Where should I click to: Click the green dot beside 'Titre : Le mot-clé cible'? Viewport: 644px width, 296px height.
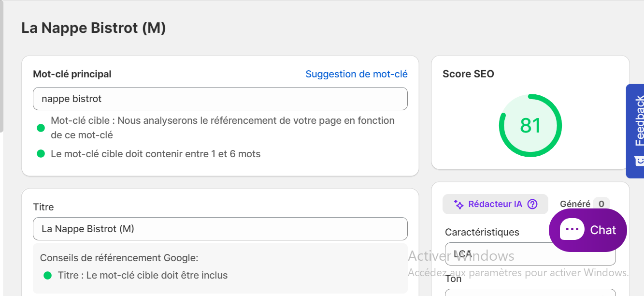point(47,276)
